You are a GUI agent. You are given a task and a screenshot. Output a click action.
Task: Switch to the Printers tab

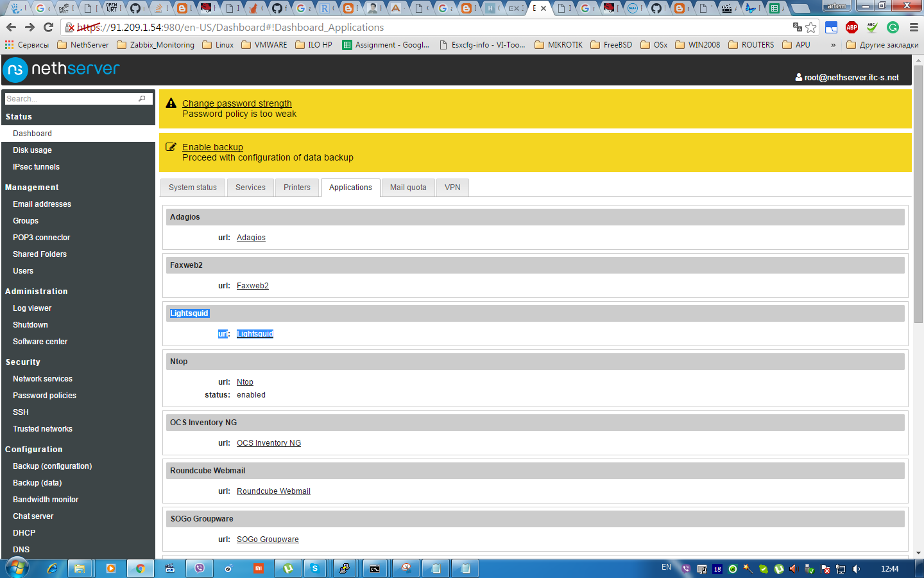pos(297,188)
